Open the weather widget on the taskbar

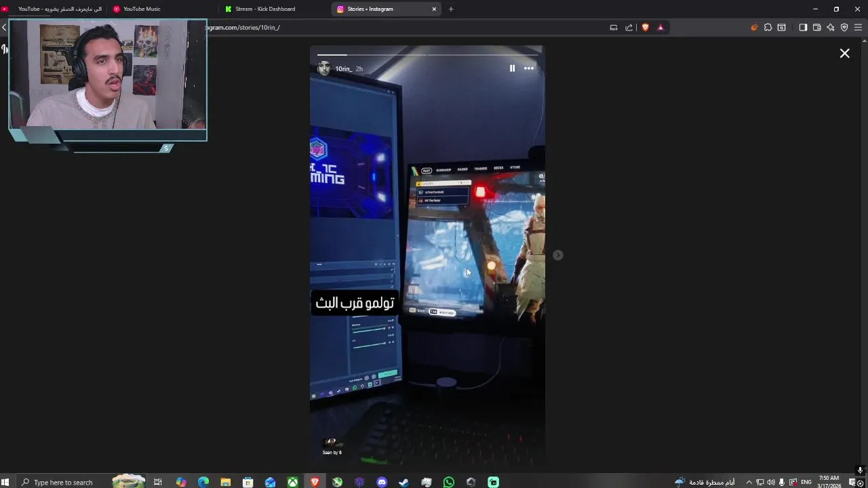705,482
